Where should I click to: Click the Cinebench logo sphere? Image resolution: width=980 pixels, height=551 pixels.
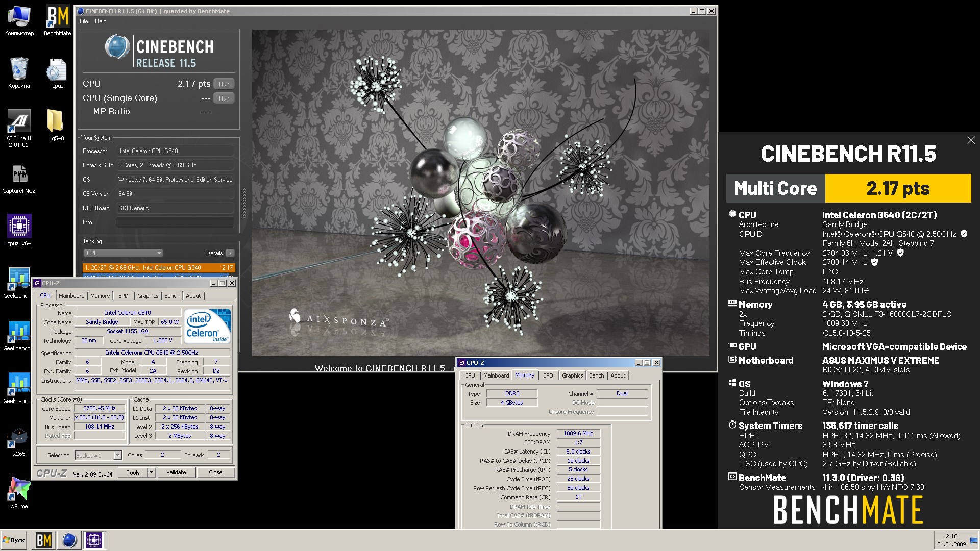pyautogui.click(x=117, y=47)
